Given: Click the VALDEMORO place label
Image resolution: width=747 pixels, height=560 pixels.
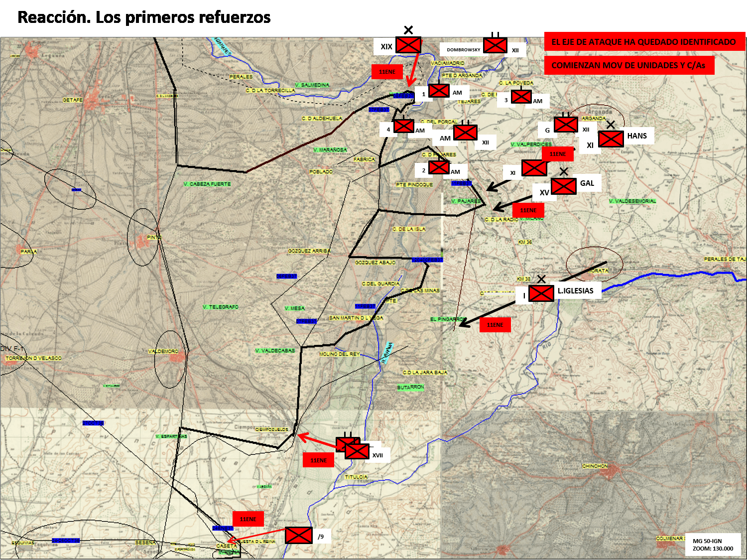Looking at the screenshot, I should [163, 351].
